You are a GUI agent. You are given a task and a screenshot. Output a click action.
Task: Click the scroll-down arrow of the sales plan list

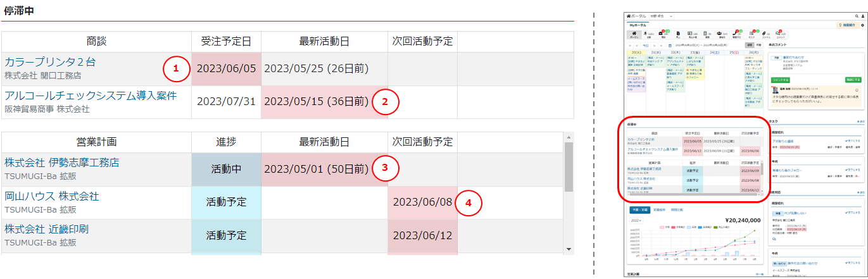pyautogui.click(x=569, y=249)
